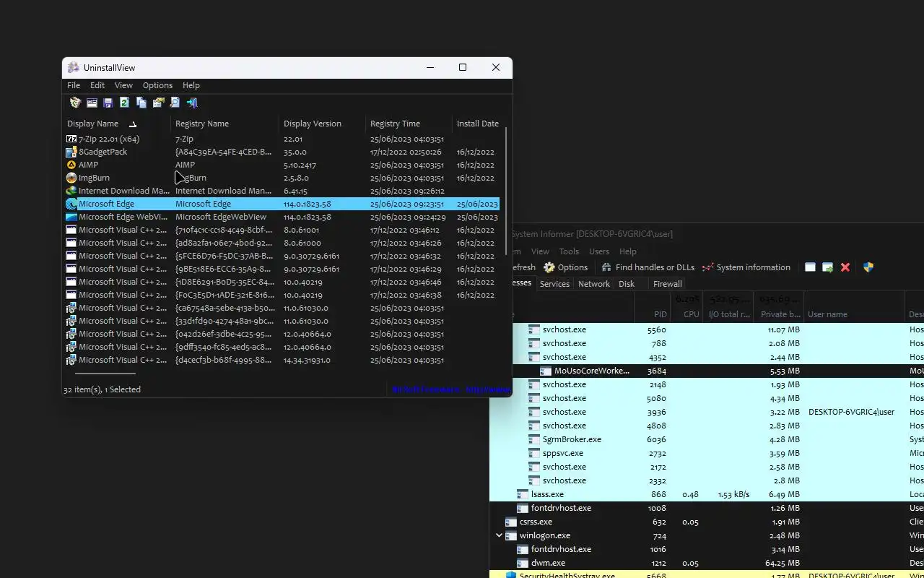Click the version cell 5.10.2417 of AIMP
The width and height of the screenshot is (924, 578).
300,165
